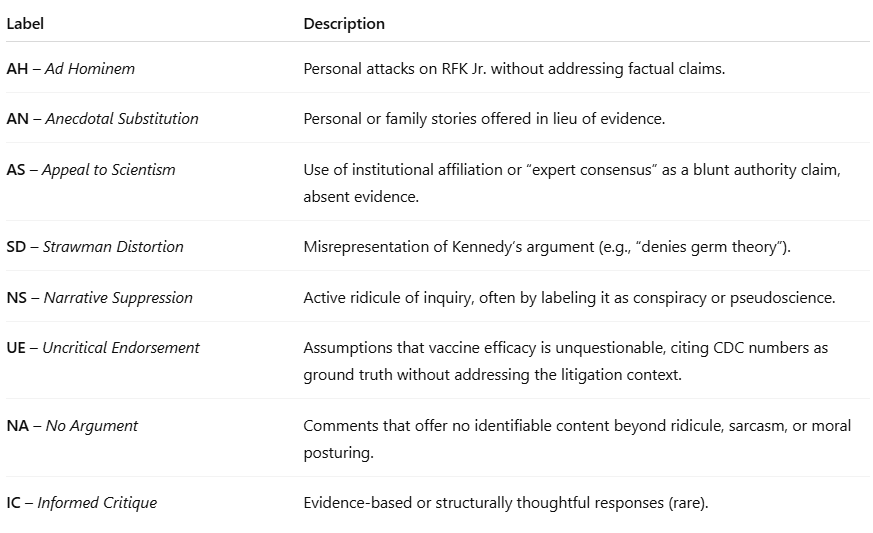
Task: Select the italic 'Ad Hominem' text
Action: (90, 69)
